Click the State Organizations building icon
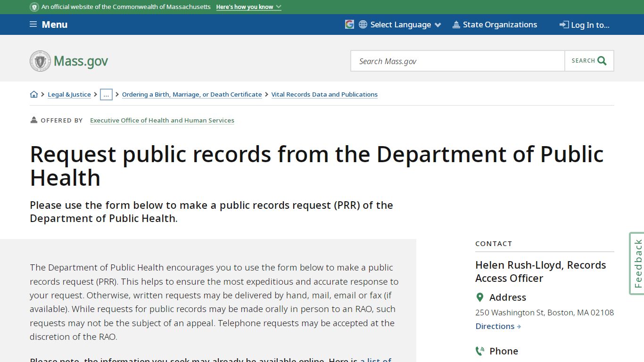The image size is (644, 362). pos(456,25)
